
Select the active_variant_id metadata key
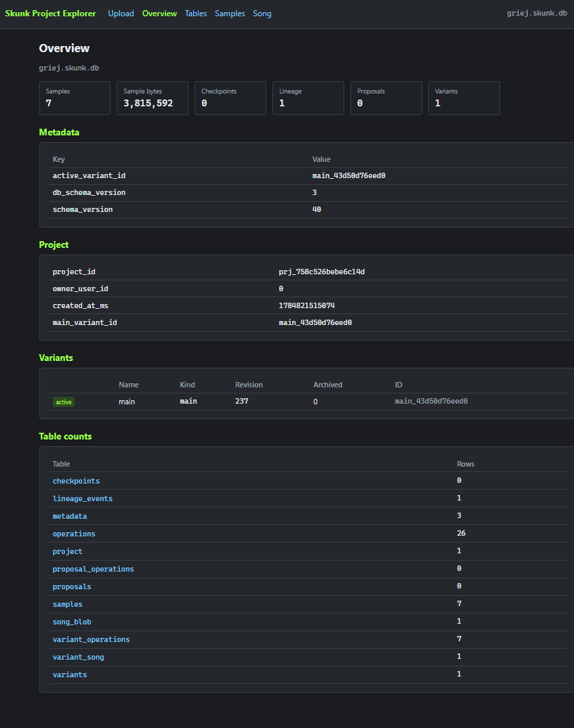pyautogui.click(x=89, y=175)
